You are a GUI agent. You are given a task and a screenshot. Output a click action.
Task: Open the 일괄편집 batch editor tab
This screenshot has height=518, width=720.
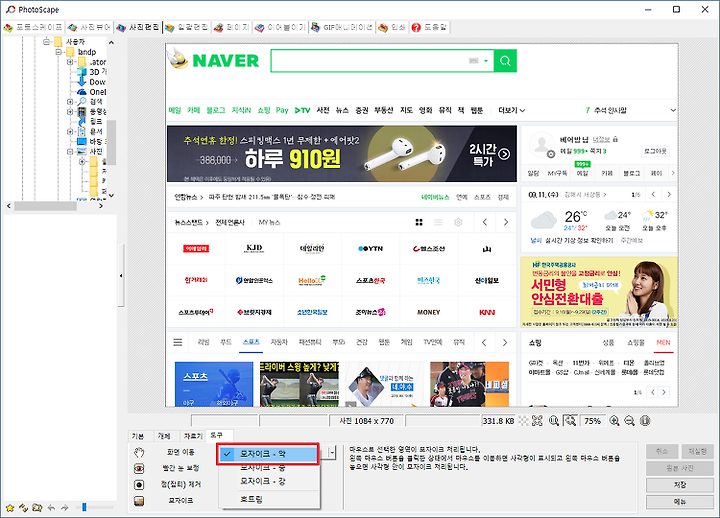point(186,28)
